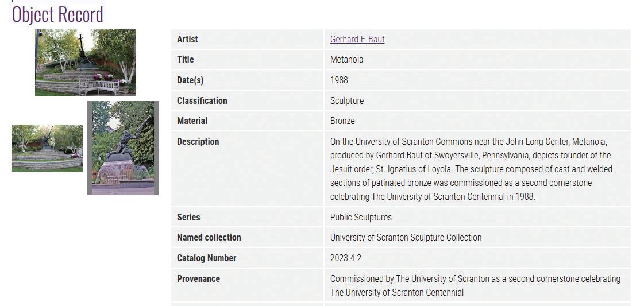Click University of Scranton Sculpture Collection text
Viewport: 644px width, 306px height.
[x=406, y=237]
